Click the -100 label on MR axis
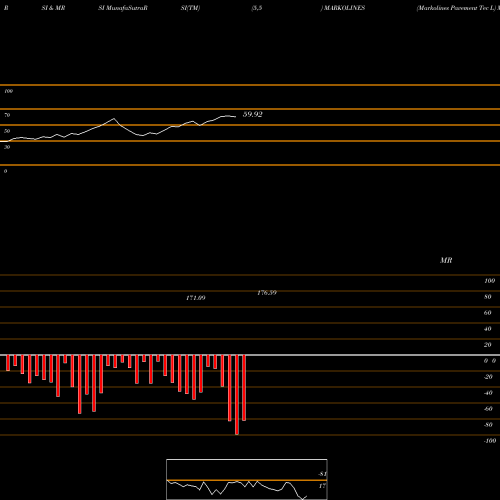 [490, 441]
